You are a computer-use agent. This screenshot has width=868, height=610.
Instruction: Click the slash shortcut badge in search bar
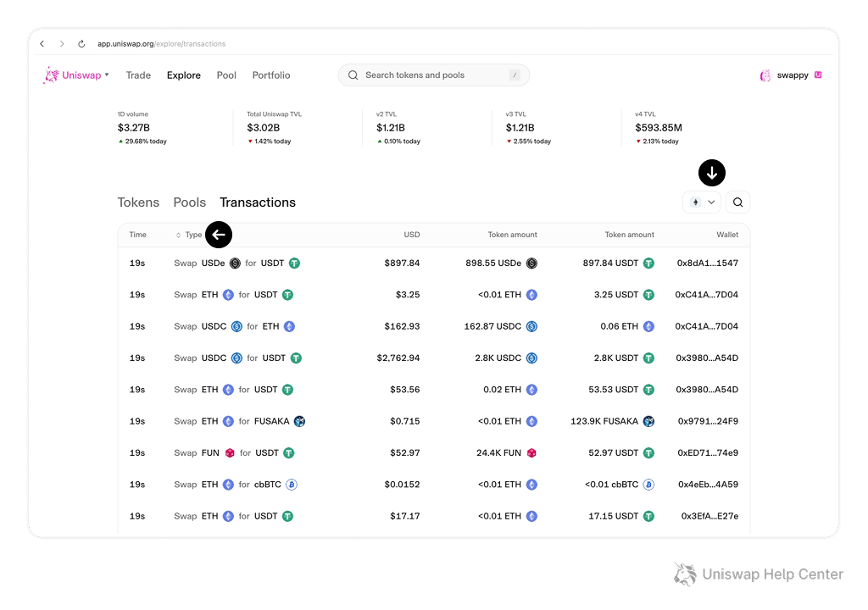click(x=515, y=75)
